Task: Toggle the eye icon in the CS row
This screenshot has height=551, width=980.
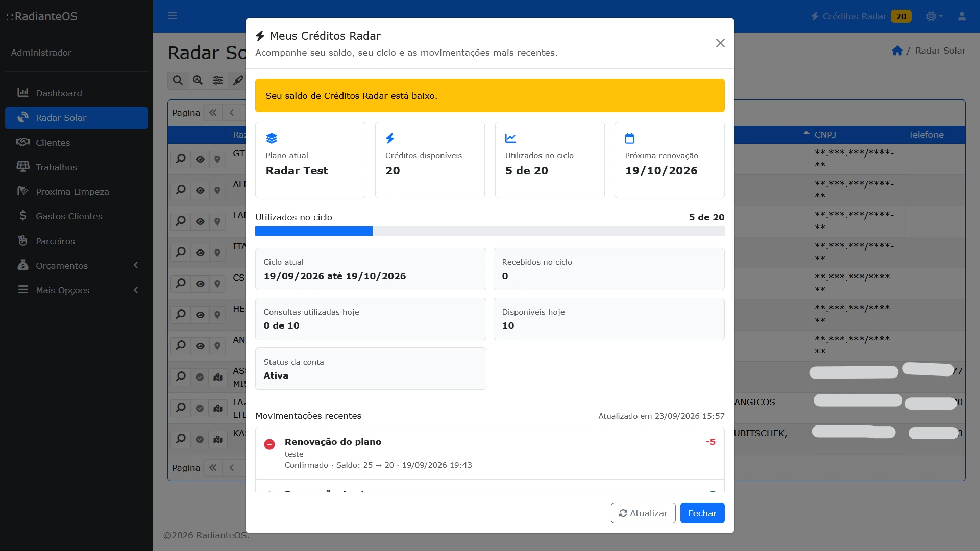Action: click(200, 284)
